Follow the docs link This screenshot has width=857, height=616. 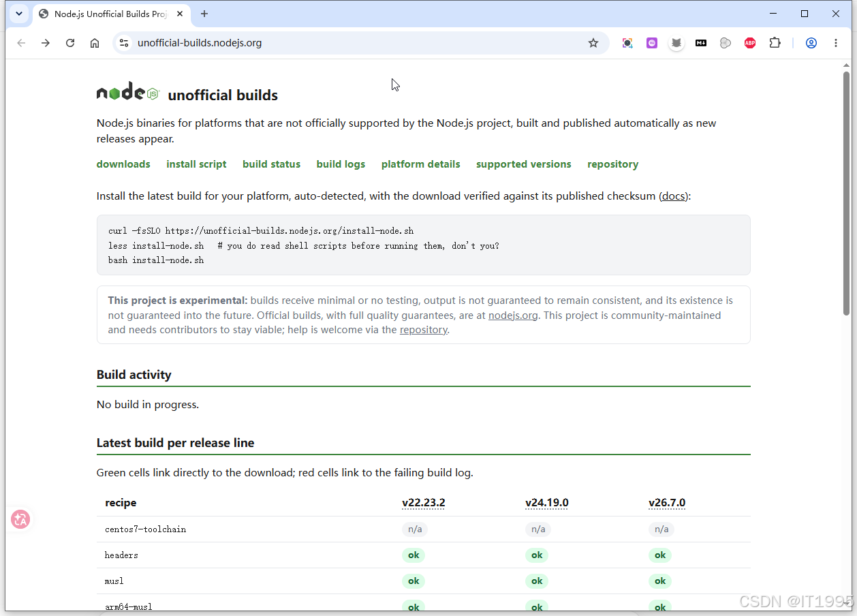pyautogui.click(x=673, y=196)
